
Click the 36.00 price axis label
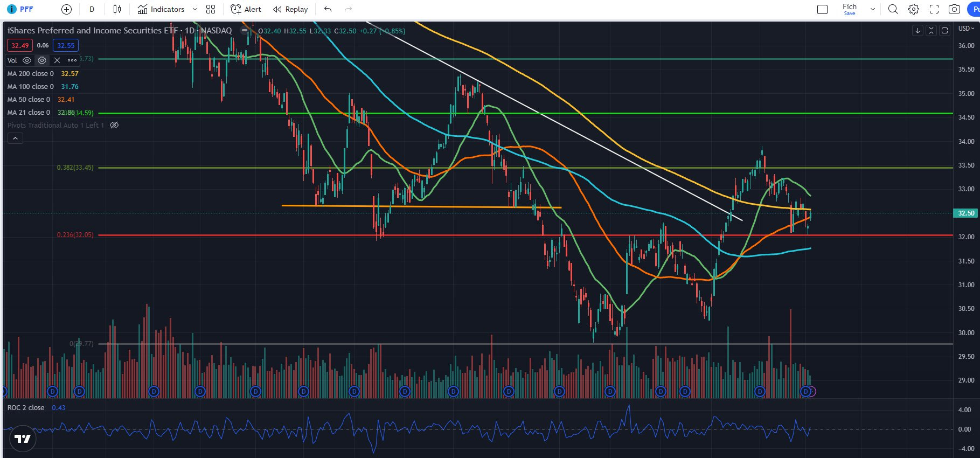click(966, 46)
